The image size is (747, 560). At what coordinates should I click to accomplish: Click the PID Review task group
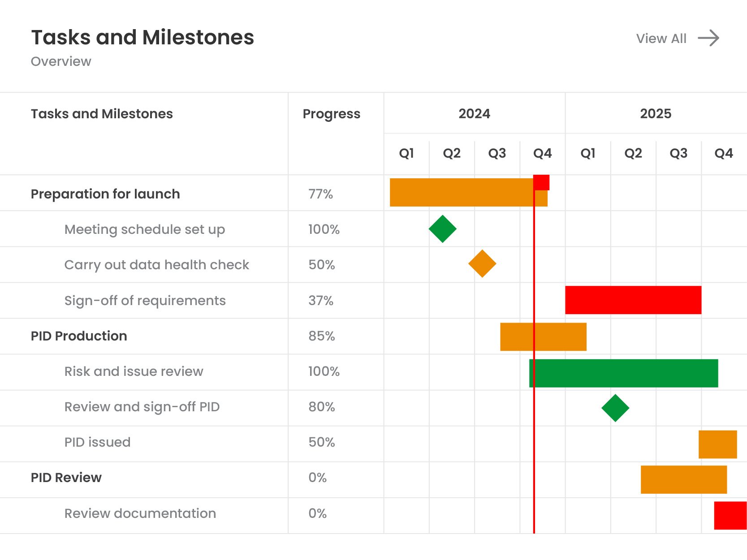[66, 478]
